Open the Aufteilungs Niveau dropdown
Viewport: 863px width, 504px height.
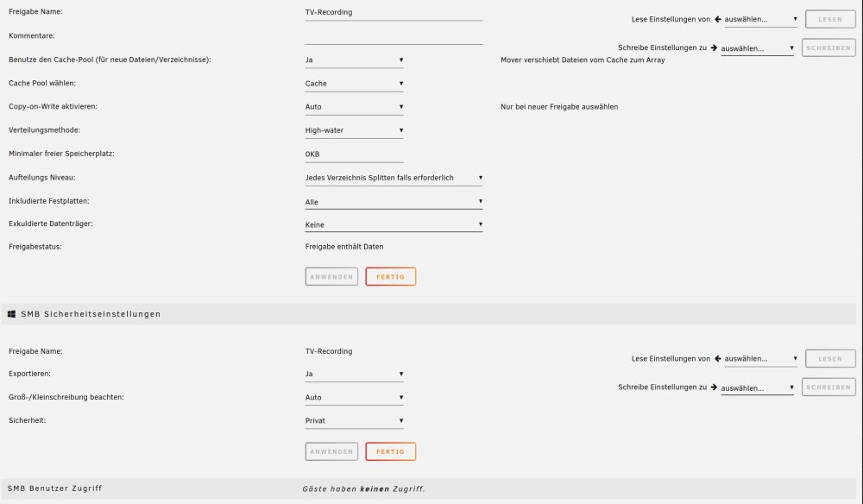(394, 178)
